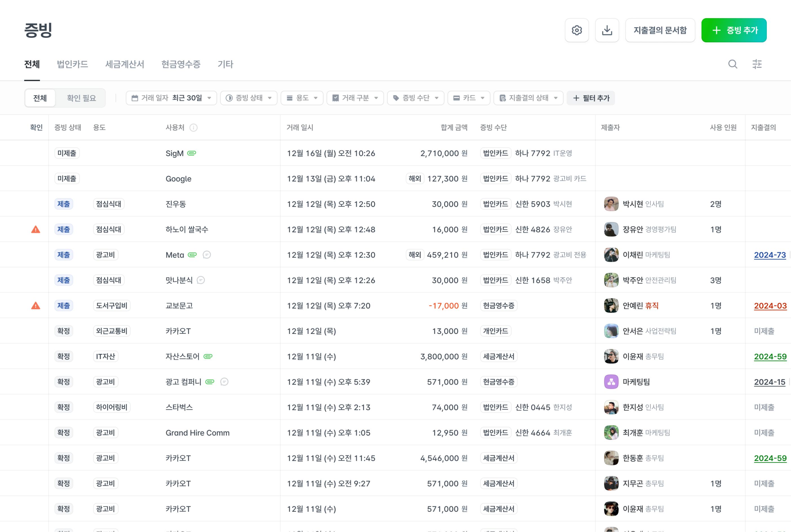Open the 지출결의 상태 filter dropdown
791x532 pixels.
(x=528, y=98)
